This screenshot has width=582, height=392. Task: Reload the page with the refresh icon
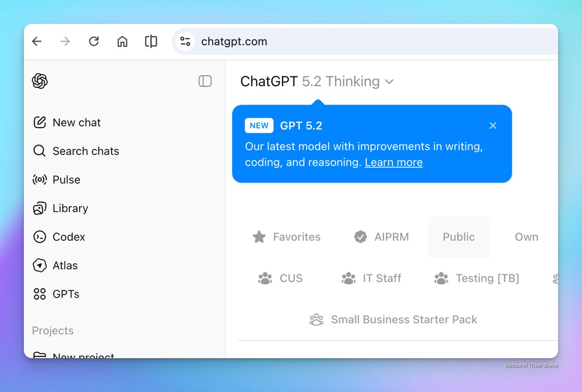click(x=94, y=42)
